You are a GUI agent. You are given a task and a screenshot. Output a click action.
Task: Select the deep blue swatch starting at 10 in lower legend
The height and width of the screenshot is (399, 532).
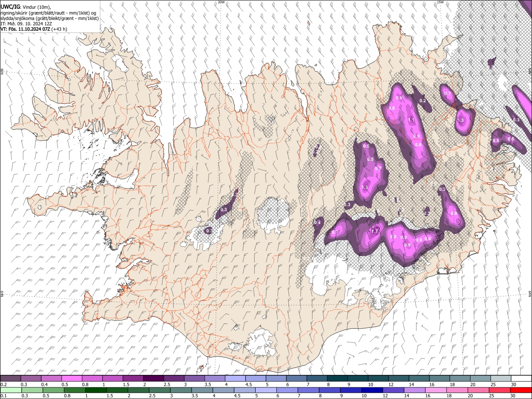pos(371,390)
